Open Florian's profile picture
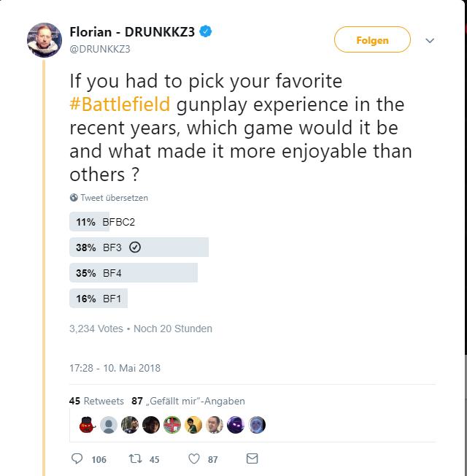The width and height of the screenshot is (467, 476). [44, 40]
